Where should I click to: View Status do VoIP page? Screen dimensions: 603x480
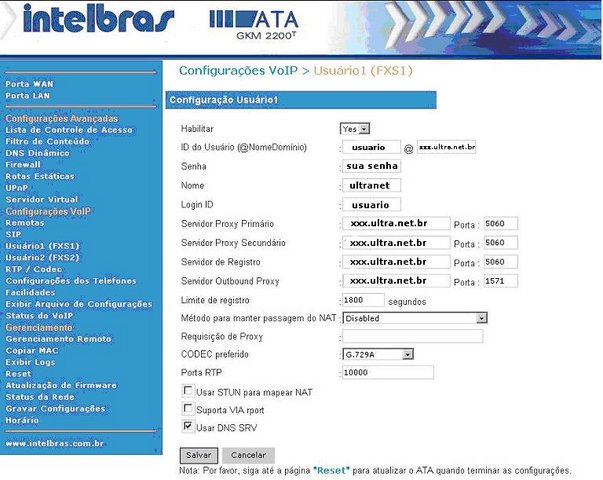(x=39, y=315)
